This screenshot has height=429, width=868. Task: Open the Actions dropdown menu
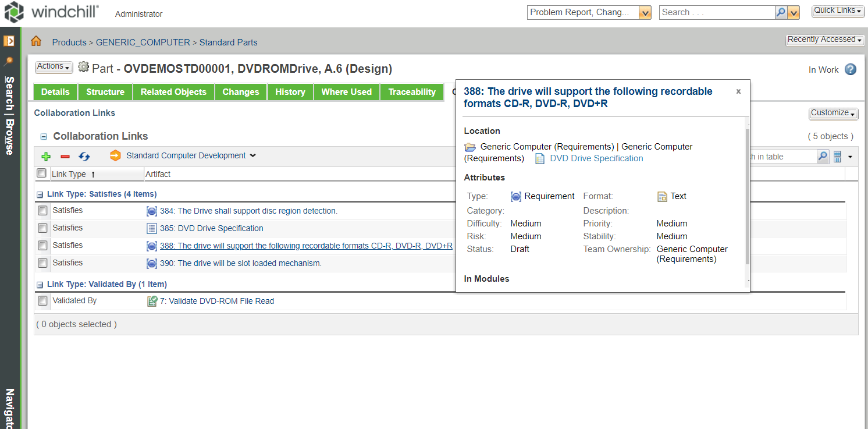(54, 67)
